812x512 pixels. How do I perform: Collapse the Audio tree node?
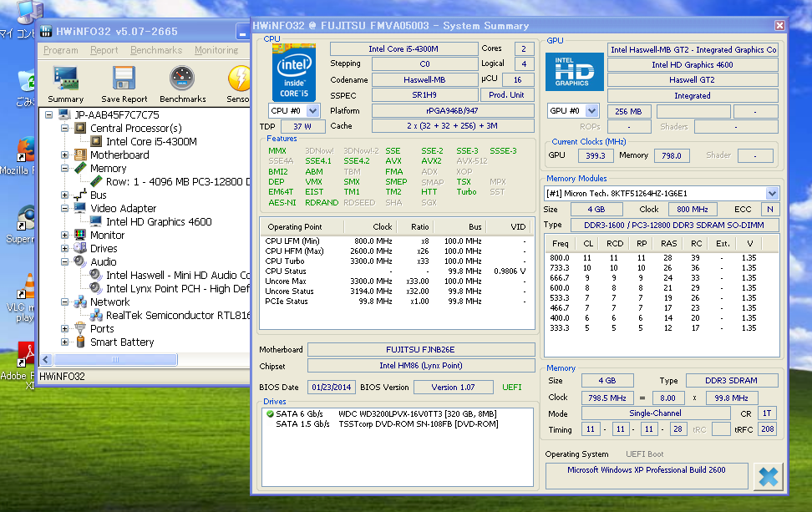pyautogui.click(x=65, y=261)
